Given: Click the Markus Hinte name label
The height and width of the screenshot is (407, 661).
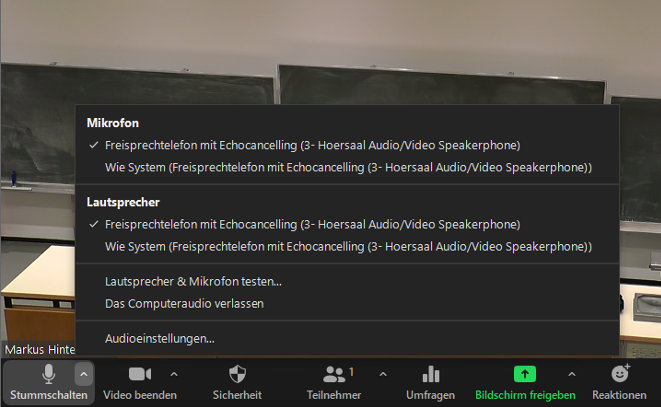Looking at the screenshot, I should coord(40,350).
